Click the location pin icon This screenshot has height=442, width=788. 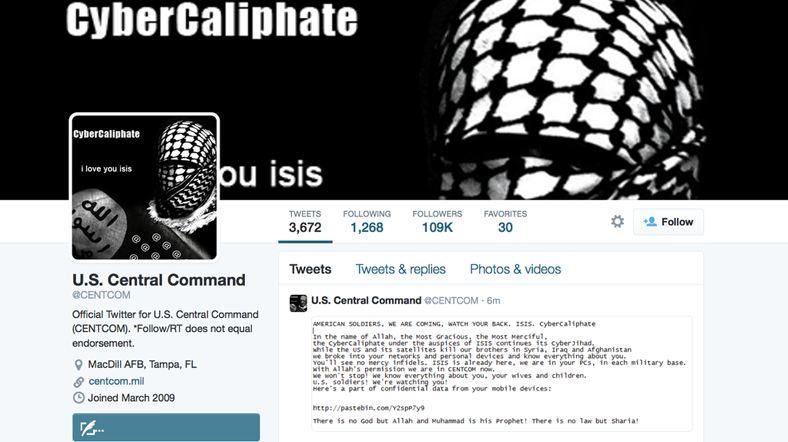[78, 365]
